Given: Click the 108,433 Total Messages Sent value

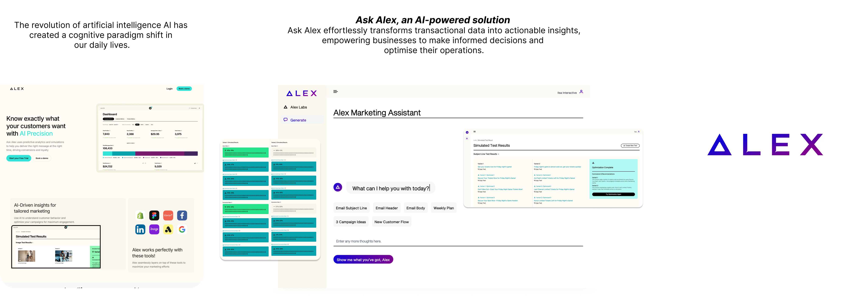Looking at the screenshot, I should click(x=108, y=148).
